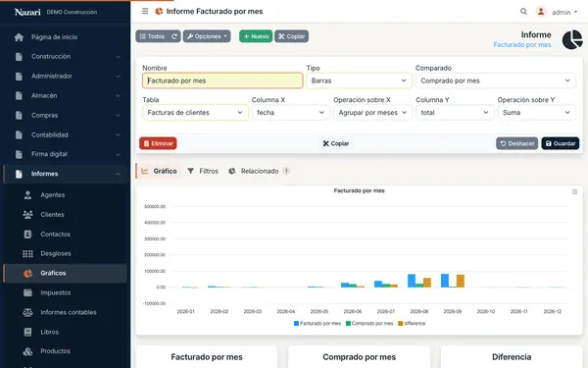This screenshot has height=368, width=588.
Task: Open the chart hamburger menu icon
Action: (x=574, y=192)
